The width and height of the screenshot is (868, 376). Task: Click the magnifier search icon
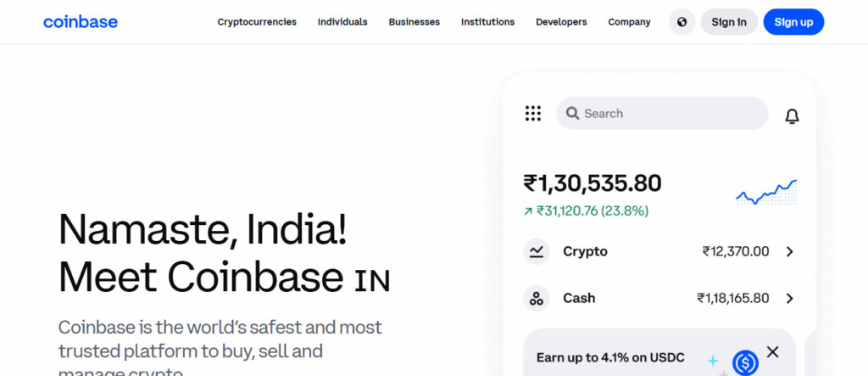[x=572, y=114]
